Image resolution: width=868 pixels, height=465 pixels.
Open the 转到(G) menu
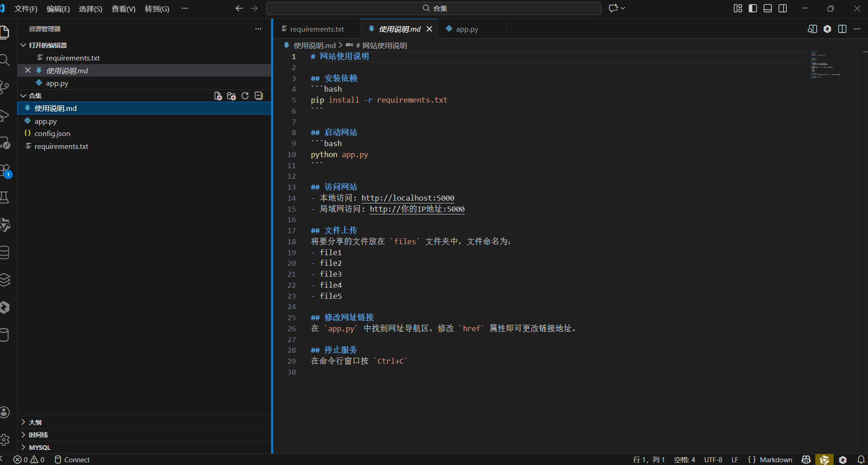tap(157, 9)
